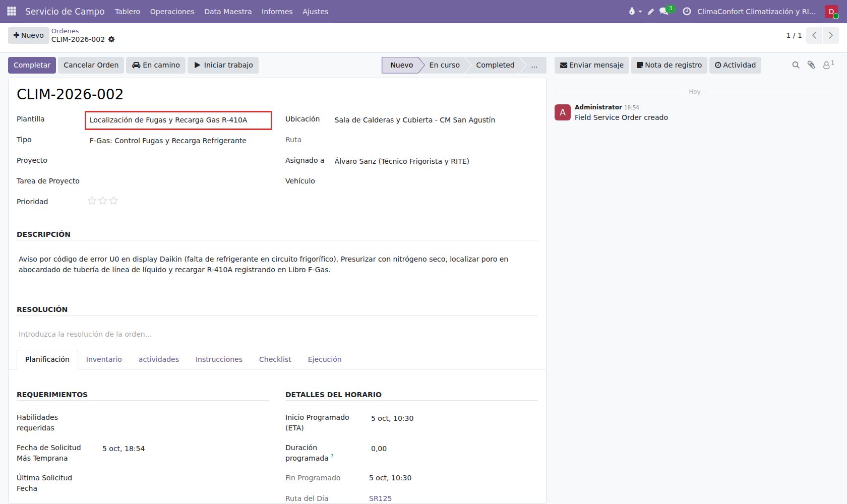Go to previous record arrow

(x=814, y=35)
